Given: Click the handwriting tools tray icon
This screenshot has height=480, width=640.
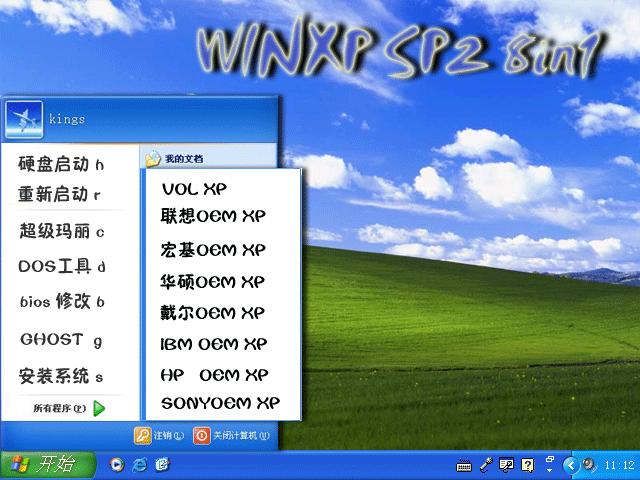Looking at the screenshot, I should click(507, 465).
